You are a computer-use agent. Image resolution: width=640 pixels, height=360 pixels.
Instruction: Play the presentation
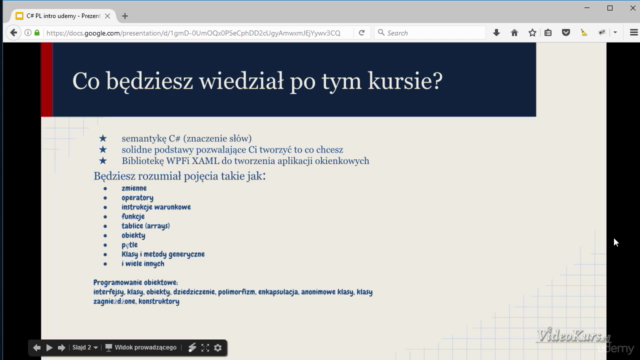pos(49,348)
